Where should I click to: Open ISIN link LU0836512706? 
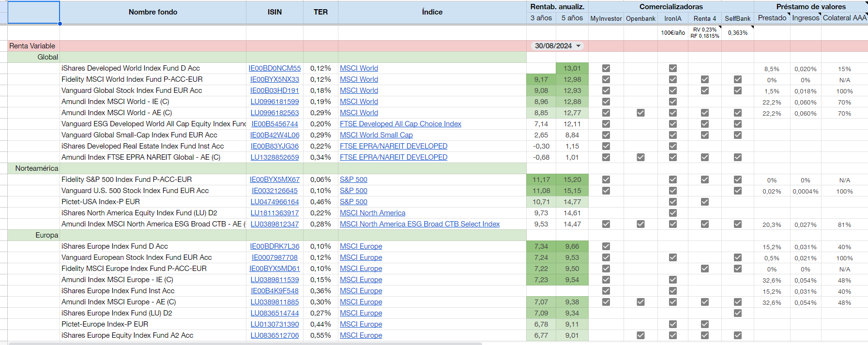(x=274, y=335)
